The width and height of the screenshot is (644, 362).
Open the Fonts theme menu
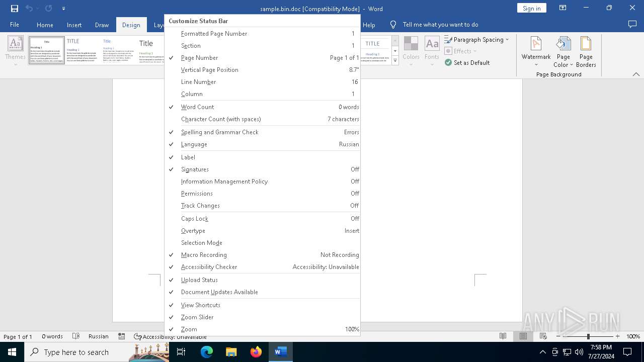[432, 51]
